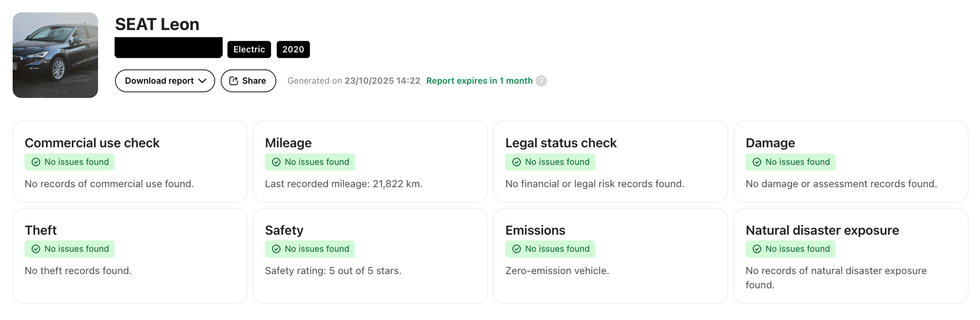Click the share arrow icon
This screenshot has height=320, width=980.
[x=234, y=81]
